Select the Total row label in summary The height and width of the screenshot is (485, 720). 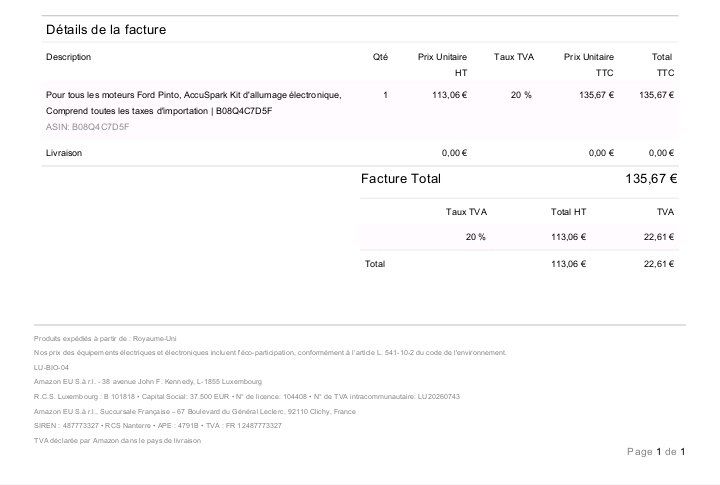pyautogui.click(x=375, y=264)
